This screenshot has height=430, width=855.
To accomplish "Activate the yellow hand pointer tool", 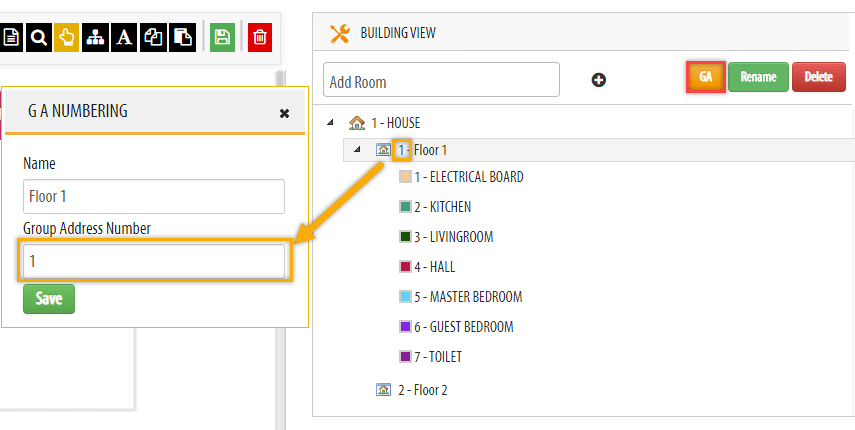I will click(x=67, y=38).
